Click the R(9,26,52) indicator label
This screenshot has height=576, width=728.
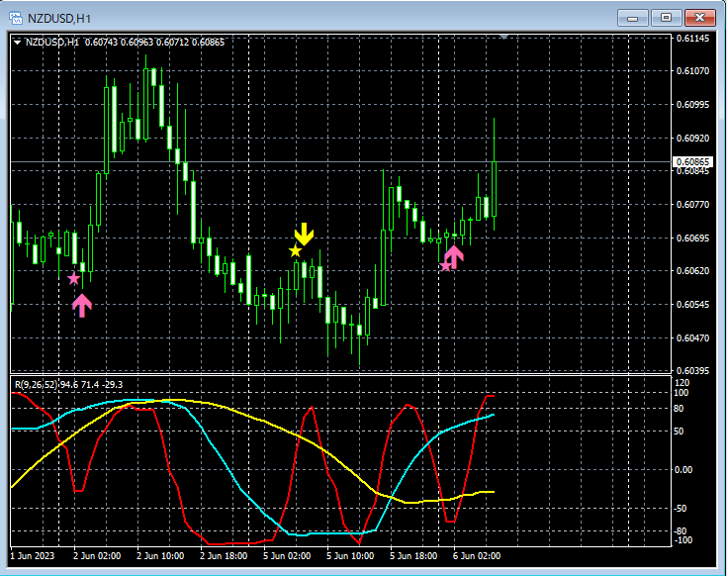coord(37,385)
